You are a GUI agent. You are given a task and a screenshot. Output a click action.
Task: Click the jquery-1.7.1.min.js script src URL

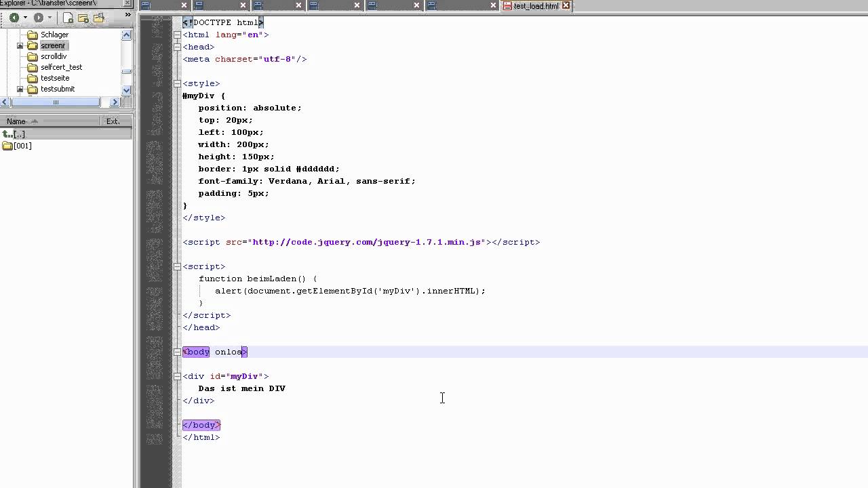tap(367, 242)
